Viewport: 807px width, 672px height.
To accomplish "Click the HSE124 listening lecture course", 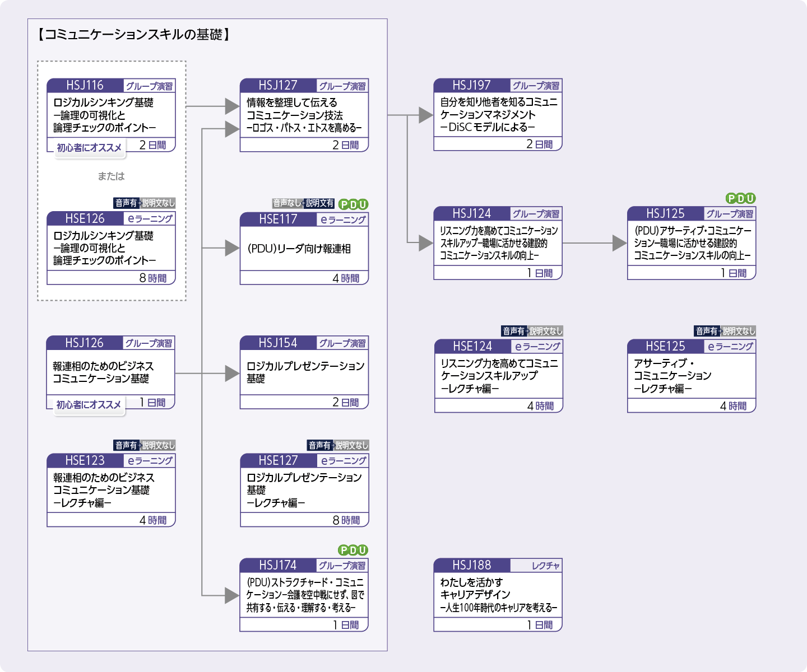I will click(498, 376).
